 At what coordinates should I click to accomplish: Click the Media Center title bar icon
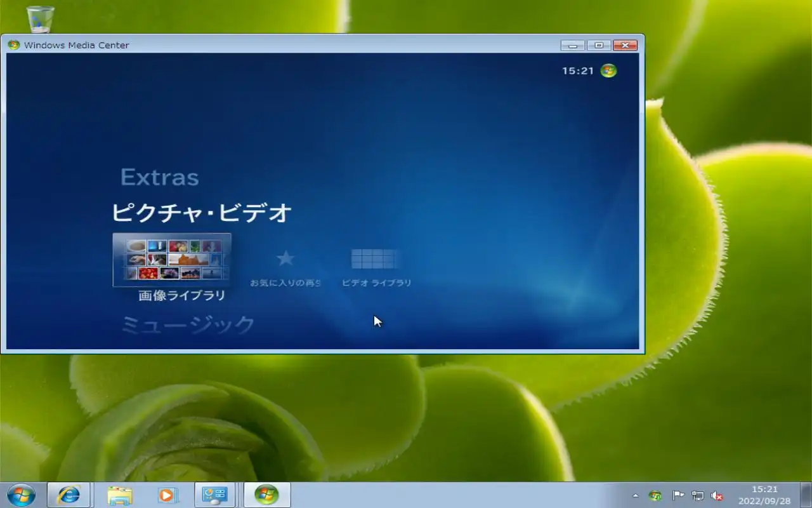click(13, 45)
